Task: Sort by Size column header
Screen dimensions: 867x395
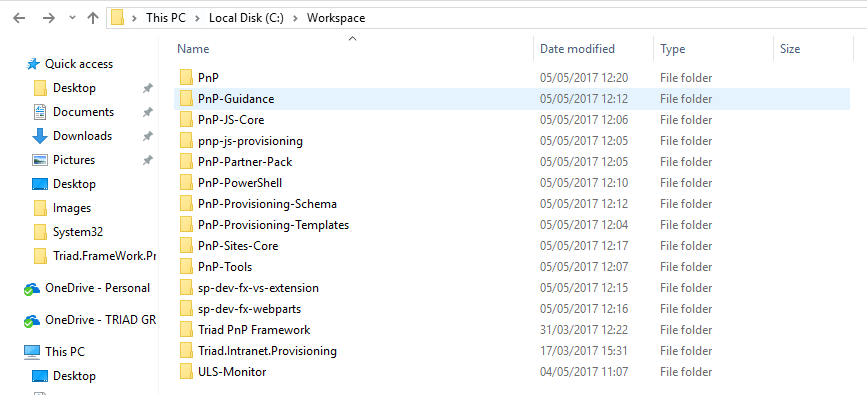Action: click(790, 49)
